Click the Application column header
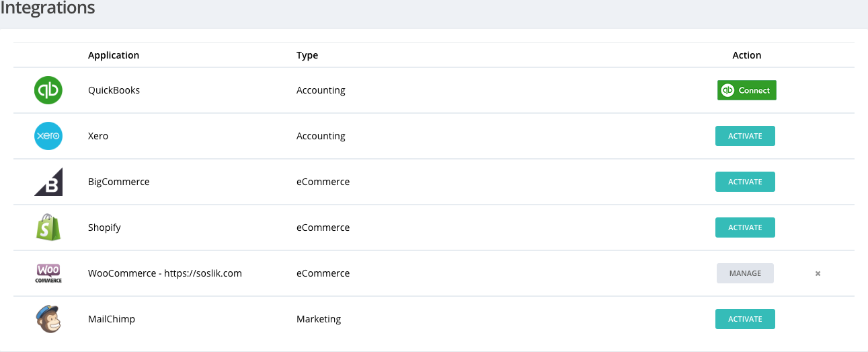Viewport: 868px width, 352px height. click(x=114, y=55)
